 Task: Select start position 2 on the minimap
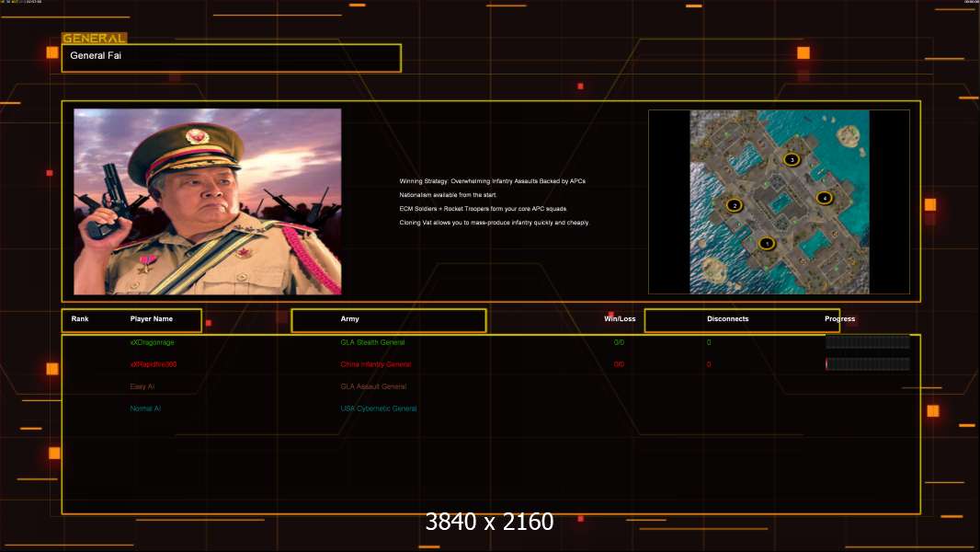pos(734,205)
